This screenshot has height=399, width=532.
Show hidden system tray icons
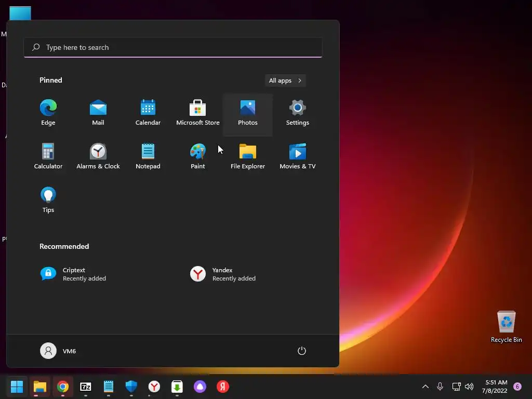(425, 387)
